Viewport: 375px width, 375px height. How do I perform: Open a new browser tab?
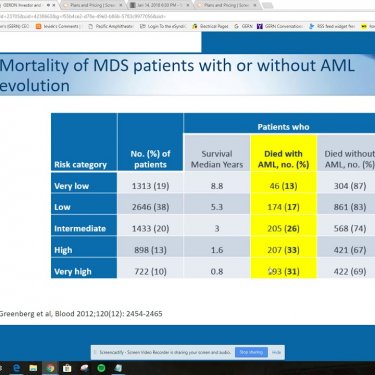(x=268, y=5)
